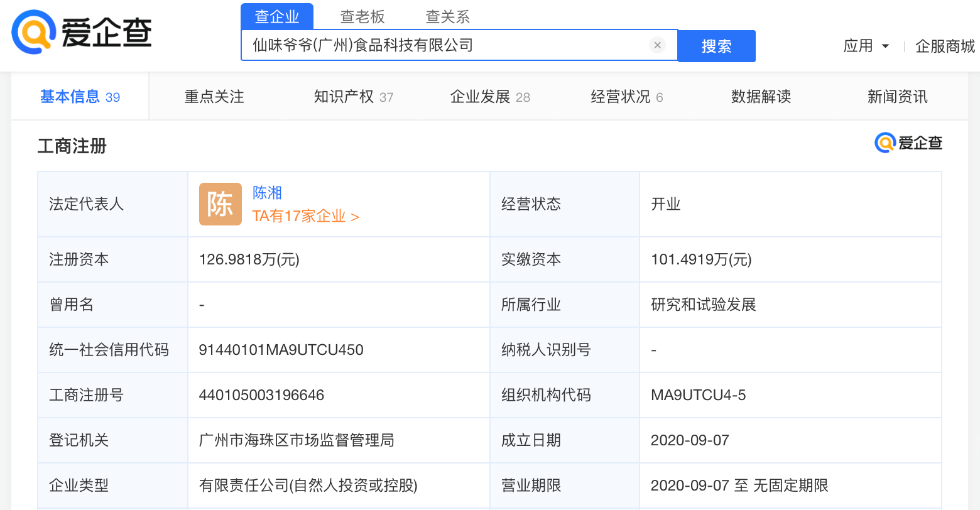Open legal representative 陈湘's profile link
Image resolution: width=980 pixels, height=510 pixels.
pos(267,193)
